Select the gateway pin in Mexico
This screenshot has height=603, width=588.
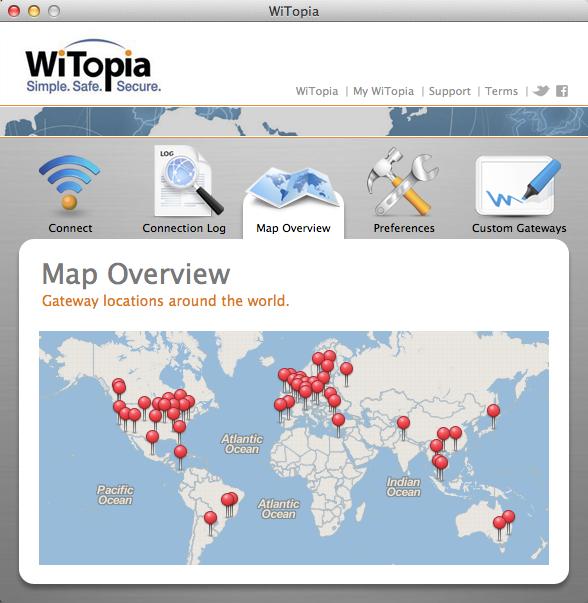point(152,437)
